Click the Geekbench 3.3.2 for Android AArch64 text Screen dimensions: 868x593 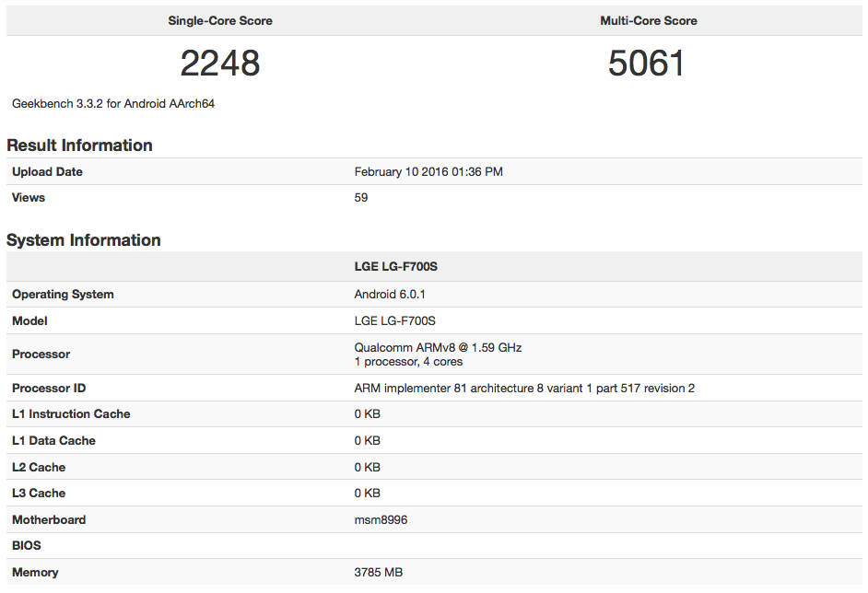point(113,104)
